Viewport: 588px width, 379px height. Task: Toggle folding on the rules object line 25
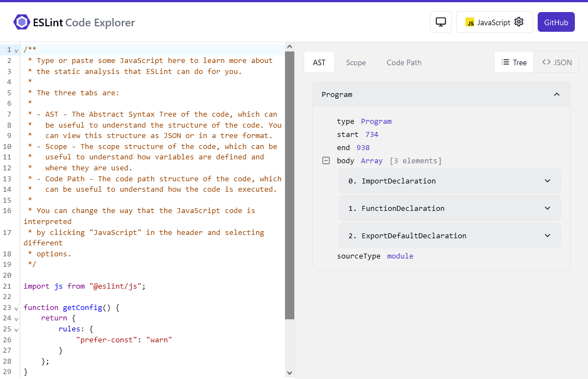(x=16, y=329)
